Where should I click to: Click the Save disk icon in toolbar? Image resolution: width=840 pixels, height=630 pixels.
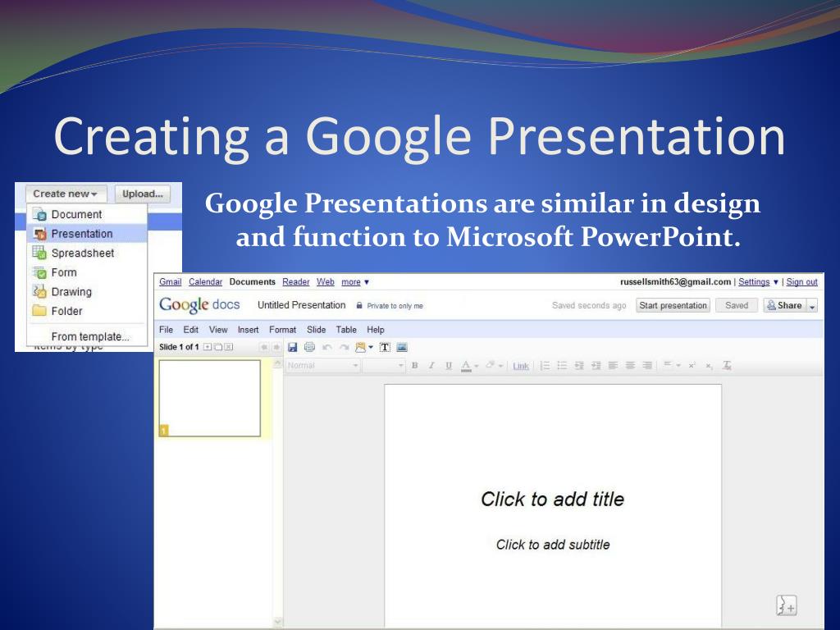click(292, 347)
